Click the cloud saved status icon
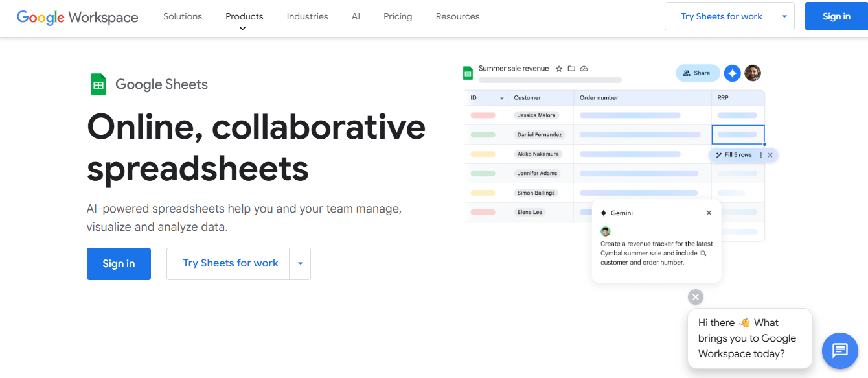 point(584,69)
